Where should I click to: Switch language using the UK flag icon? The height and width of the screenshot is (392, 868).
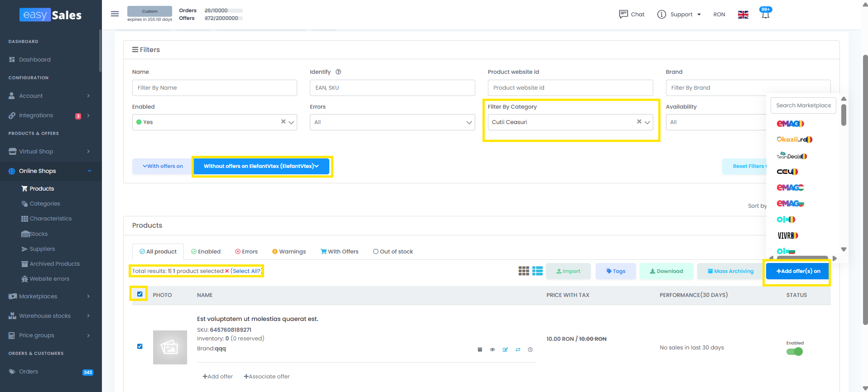(x=743, y=14)
